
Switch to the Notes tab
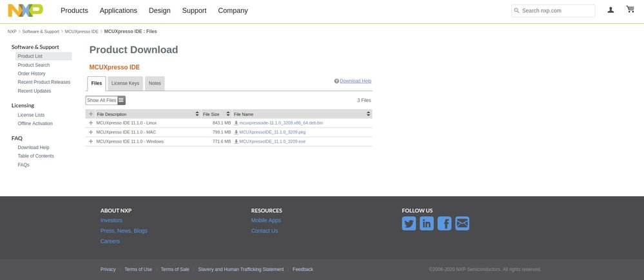coord(155,83)
